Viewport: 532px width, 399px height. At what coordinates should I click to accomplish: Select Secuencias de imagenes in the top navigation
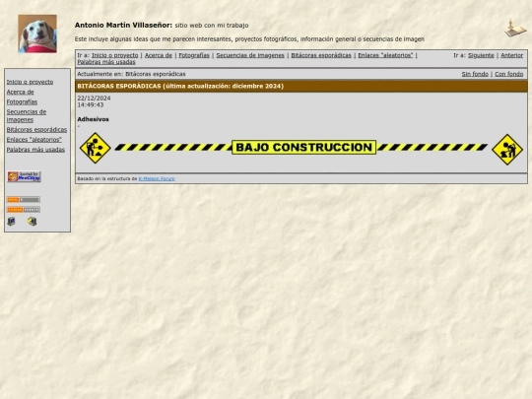coord(250,55)
